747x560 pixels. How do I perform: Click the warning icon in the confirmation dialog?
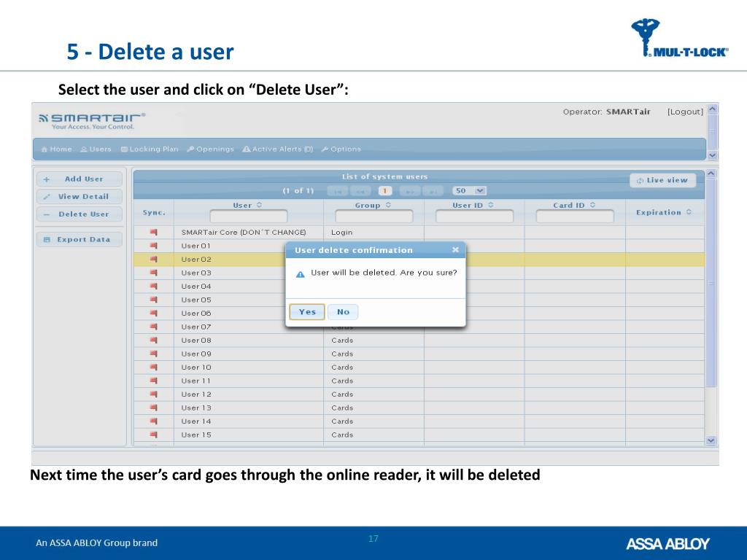(300, 274)
